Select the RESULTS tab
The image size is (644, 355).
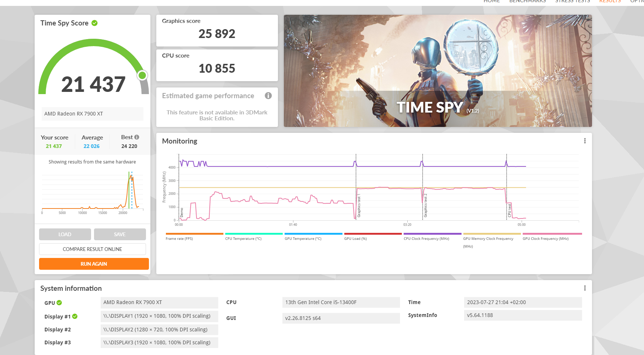click(610, 1)
